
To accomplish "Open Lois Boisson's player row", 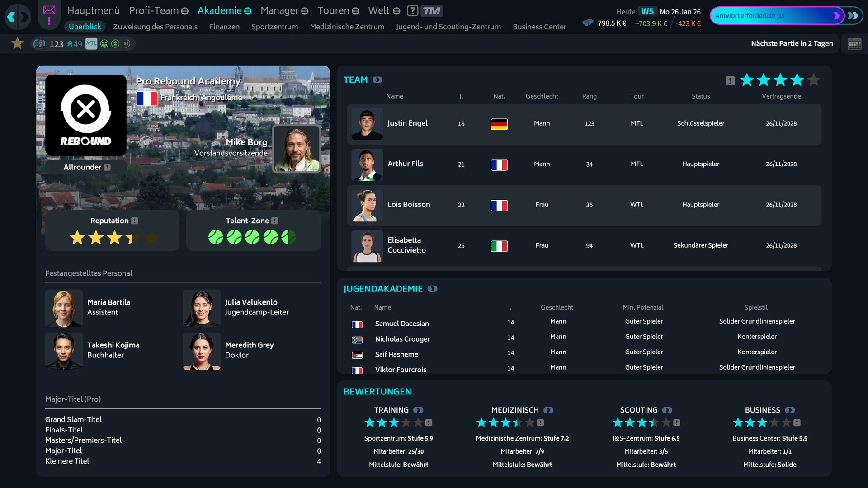I will pos(584,205).
